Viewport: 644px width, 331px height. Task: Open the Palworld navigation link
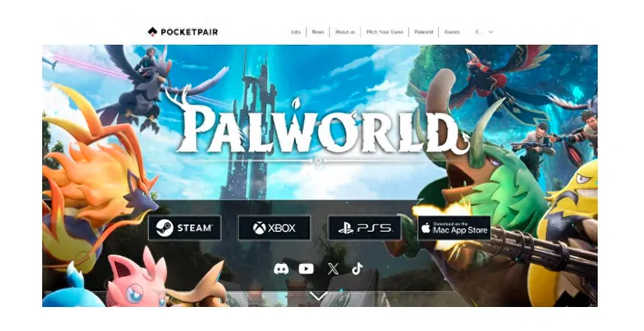(x=423, y=31)
